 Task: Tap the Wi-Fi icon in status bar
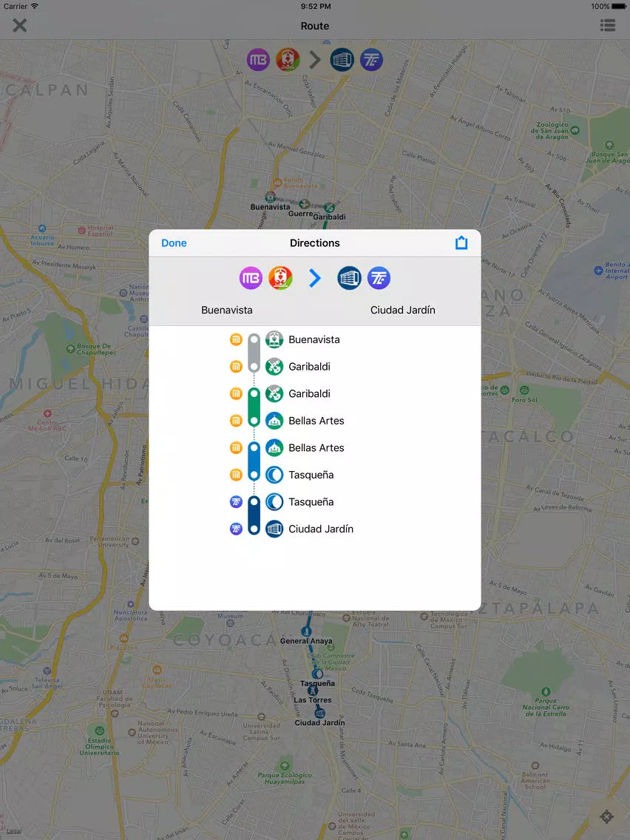coord(34,7)
